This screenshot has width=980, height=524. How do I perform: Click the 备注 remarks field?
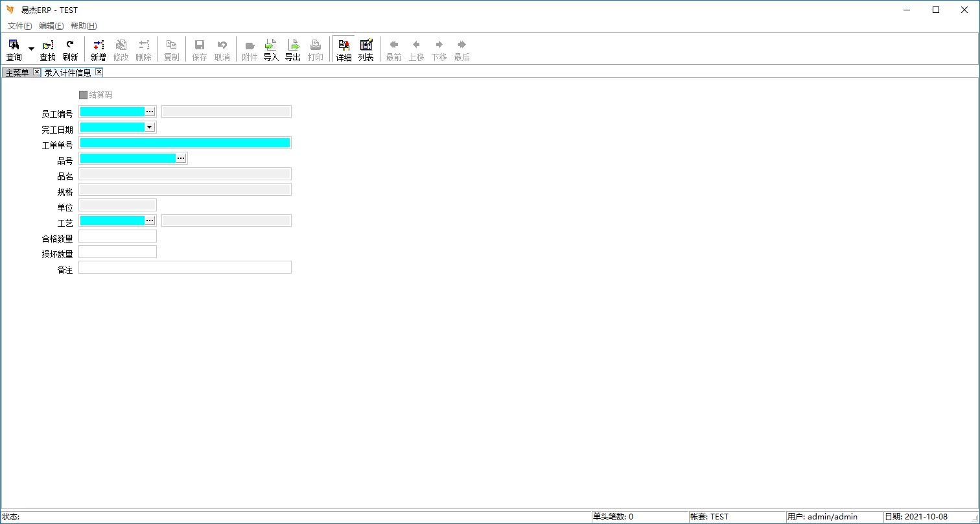[x=185, y=267]
